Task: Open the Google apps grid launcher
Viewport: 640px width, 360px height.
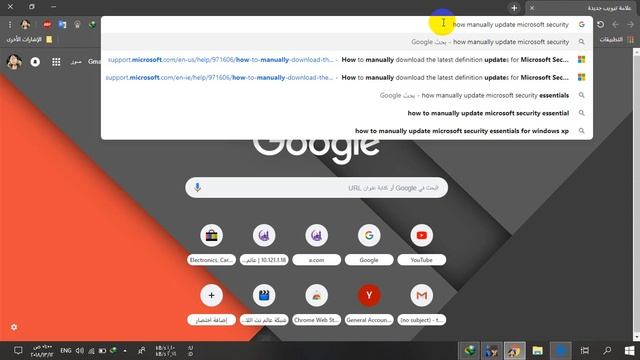Action: pyautogui.click(x=56, y=62)
